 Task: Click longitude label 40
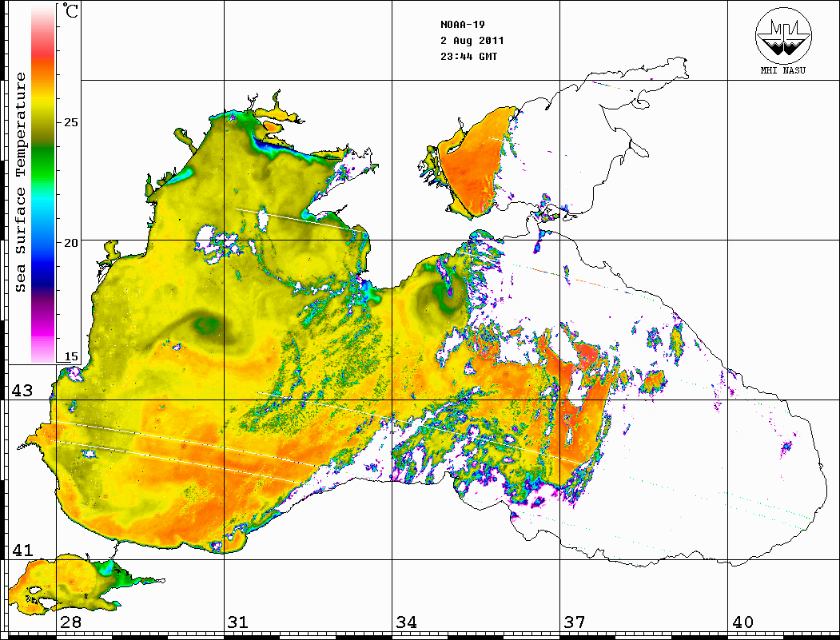(x=742, y=622)
